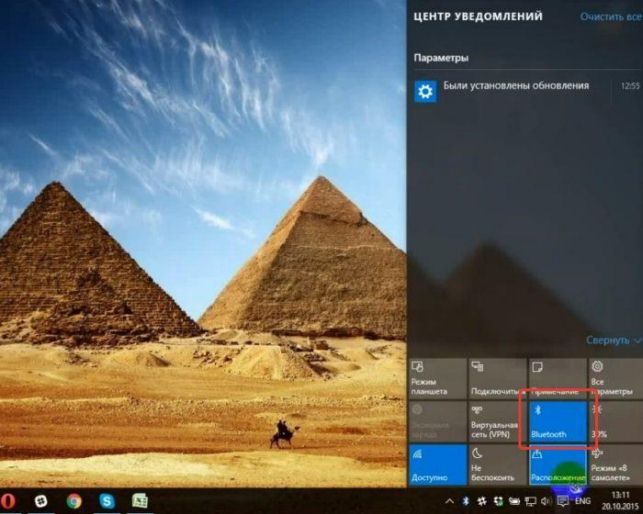The height and width of the screenshot is (514, 643).
Task: Switch input language via ENG indicator
Action: click(583, 501)
